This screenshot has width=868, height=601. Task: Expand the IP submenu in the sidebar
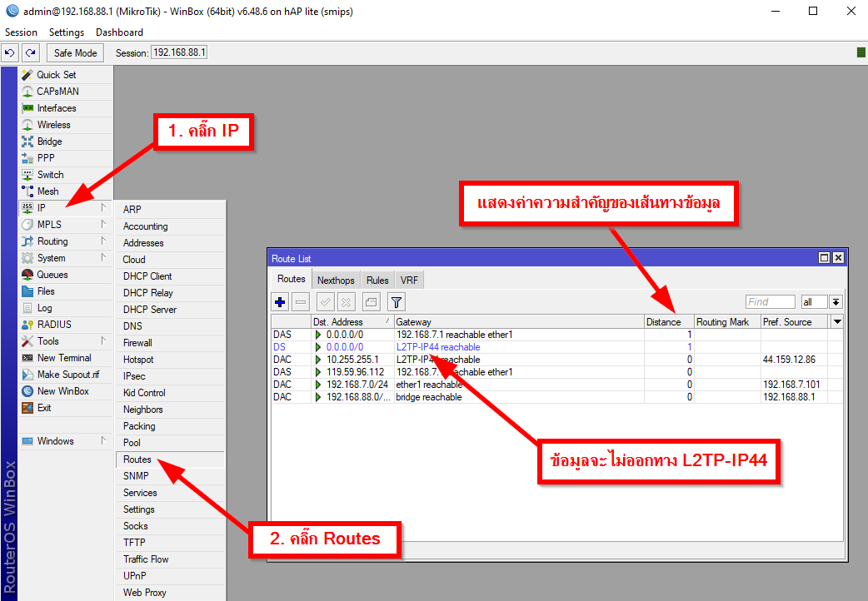[65, 207]
